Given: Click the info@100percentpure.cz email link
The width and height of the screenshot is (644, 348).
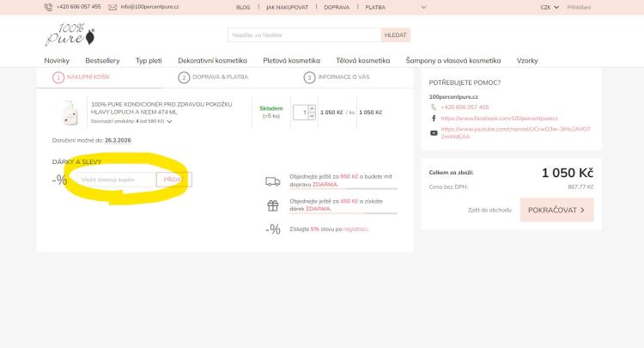Looking at the screenshot, I should coord(149,7).
